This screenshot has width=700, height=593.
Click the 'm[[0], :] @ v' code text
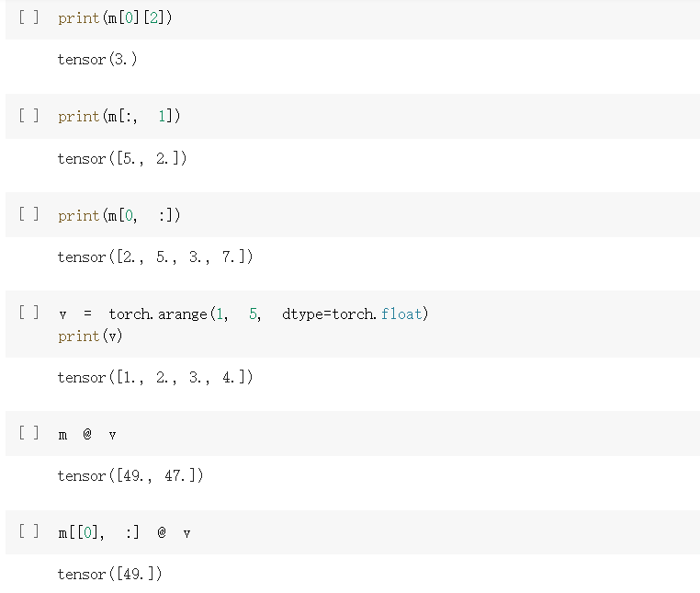point(124,533)
